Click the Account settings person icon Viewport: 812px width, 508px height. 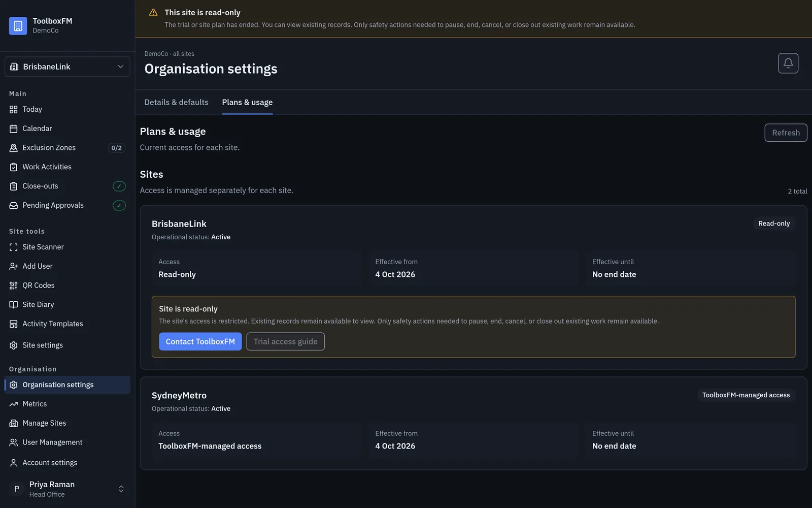coord(14,463)
